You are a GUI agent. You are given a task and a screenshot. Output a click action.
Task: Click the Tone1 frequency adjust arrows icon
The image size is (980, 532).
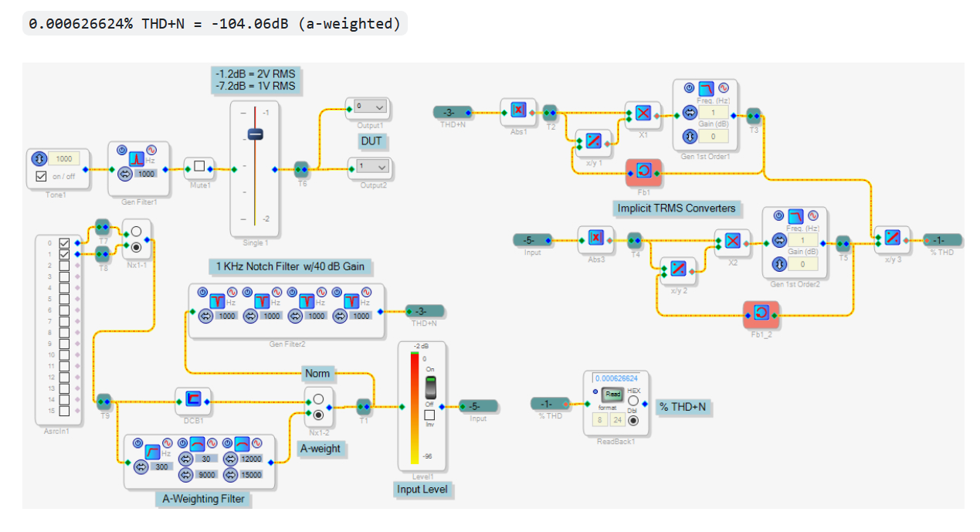click(39, 158)
